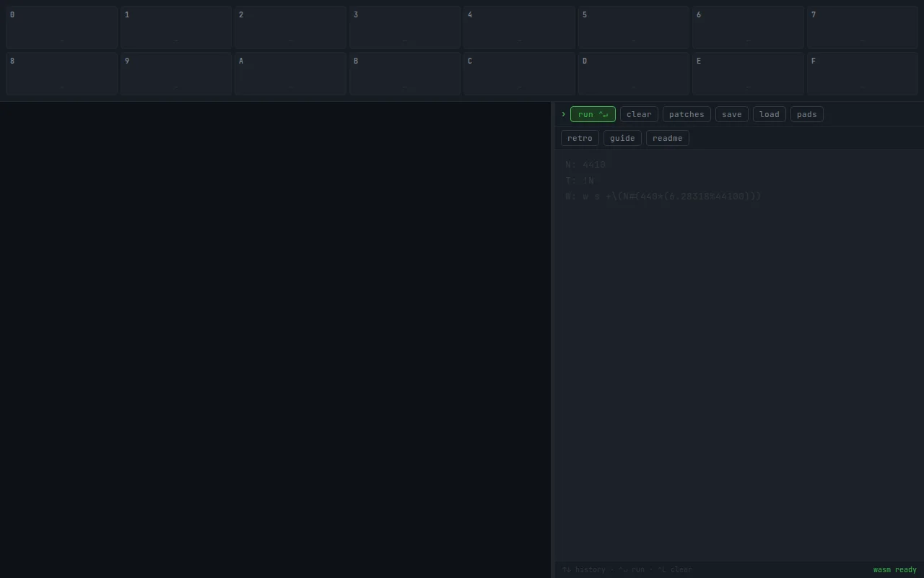Switch to the retro option
Image resolution: width=924 pixels, height=578 pixels.
pyautogui.click(x=580, y=138)
